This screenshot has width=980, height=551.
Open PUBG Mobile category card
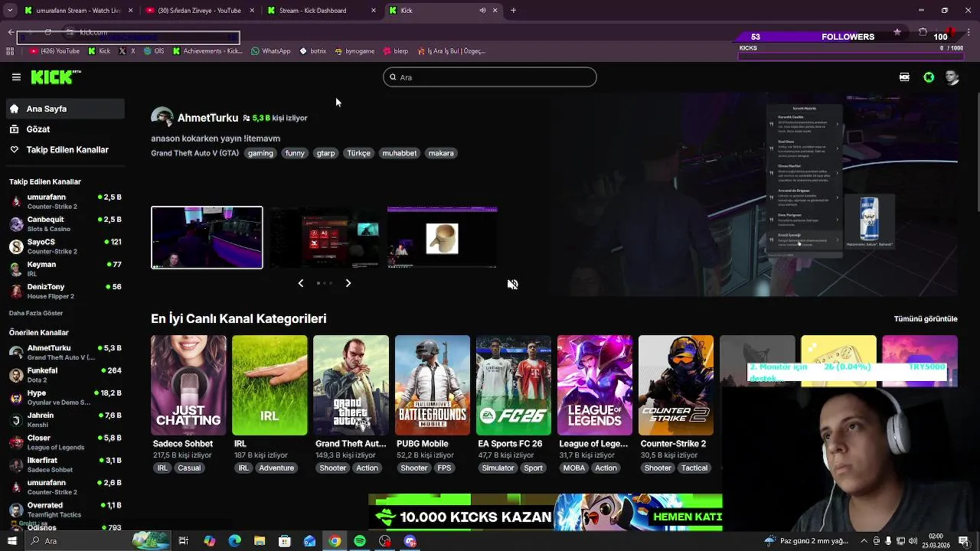pos(433,385)
